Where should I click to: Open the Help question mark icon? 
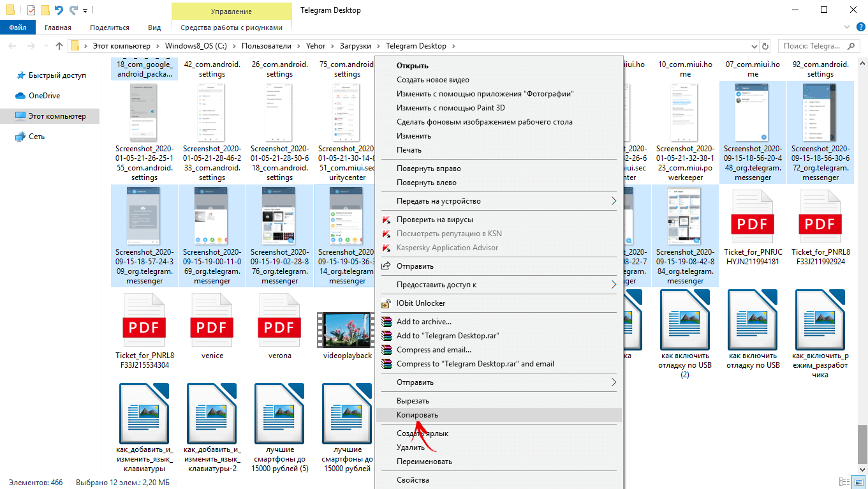pyautogui.click(x=860, y=27)
